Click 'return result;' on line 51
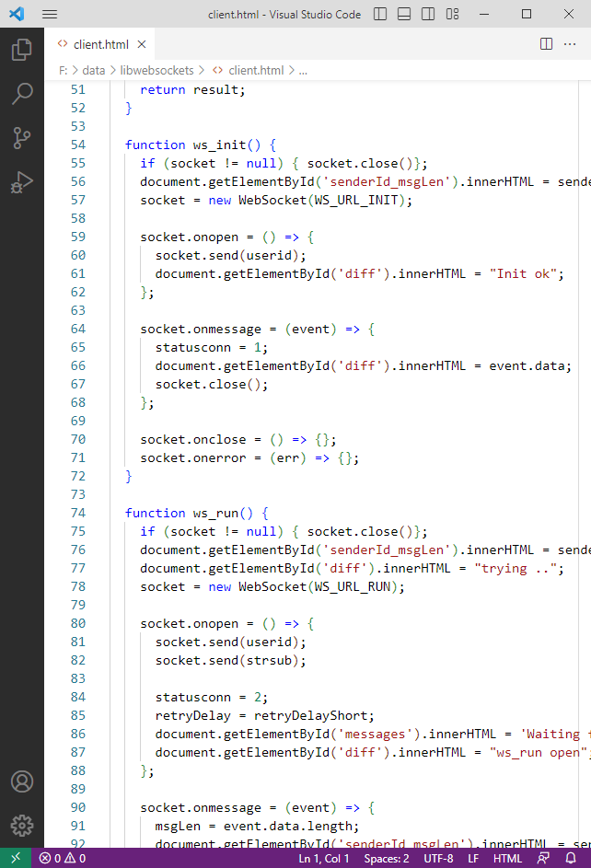 [192, 89]
